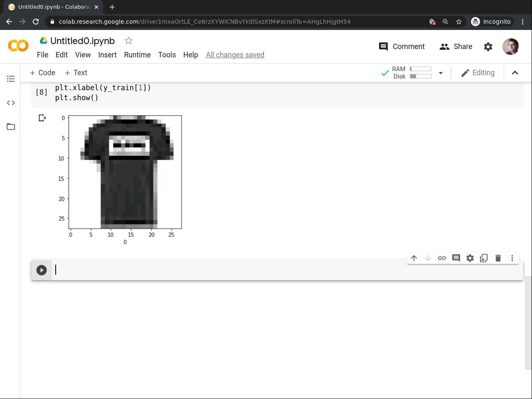Reload the Colab page
The height and width of the screenshot is (399, 532).
click(x=36, y=22)
